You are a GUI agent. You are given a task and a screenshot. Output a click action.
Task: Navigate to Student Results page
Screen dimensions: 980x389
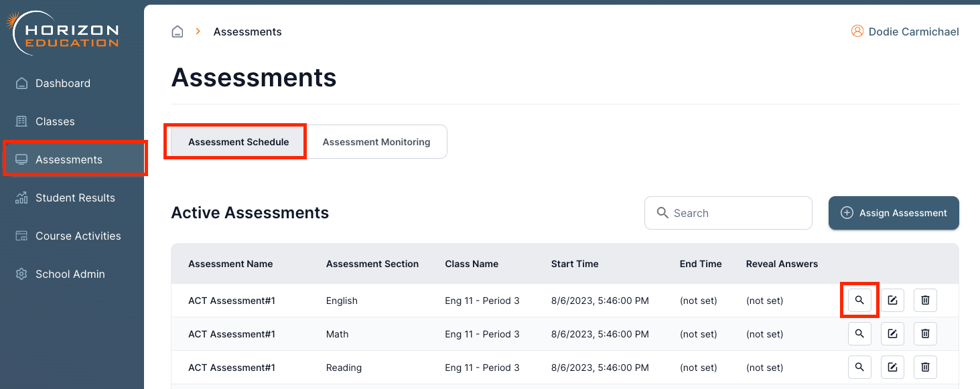[75, 198]
